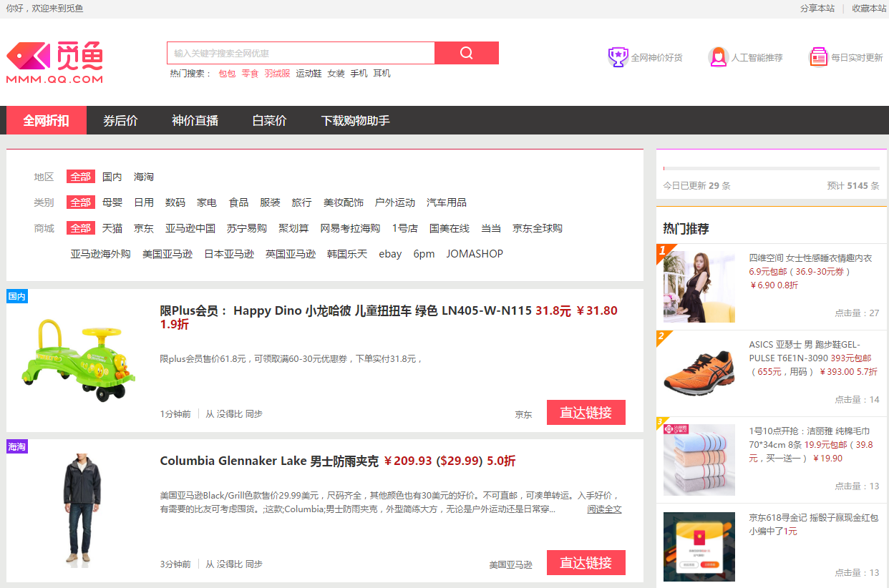The image size is (889, 588).
Task: Click the avatar icon for 人工智能推荐
Action: pyautogui.click(x=718, y=57)
